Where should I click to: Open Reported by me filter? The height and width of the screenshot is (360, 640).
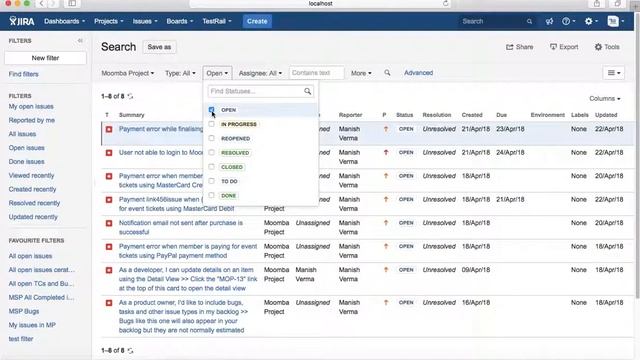coord(32,120)
